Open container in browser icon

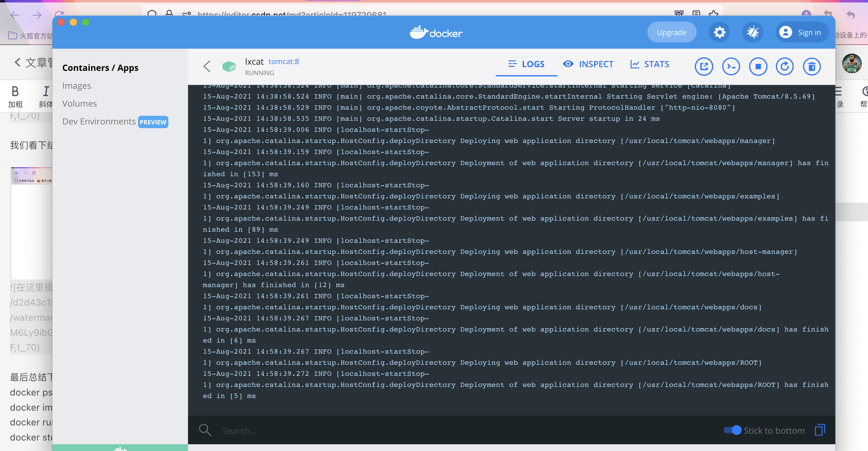click(704, 66)
